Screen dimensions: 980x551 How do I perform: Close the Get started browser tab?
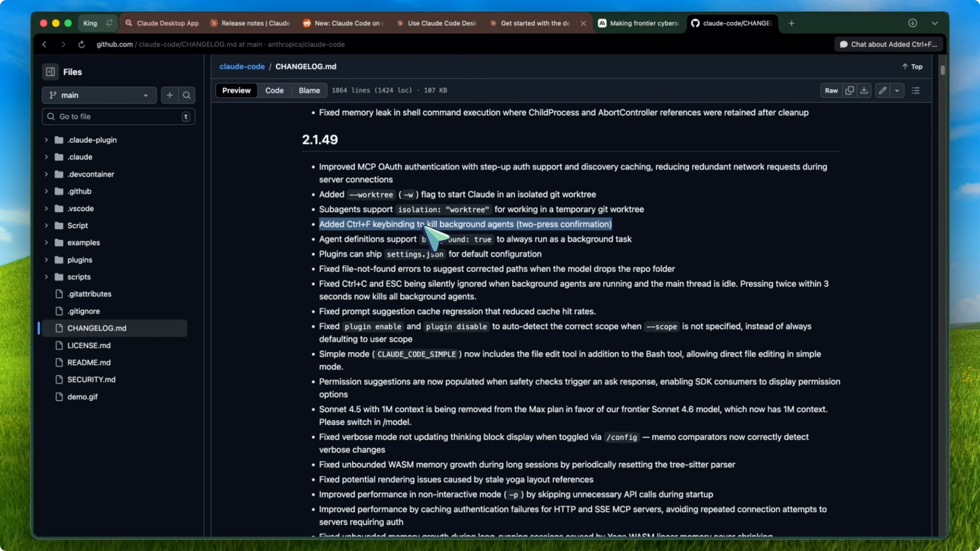pos(583,23)
